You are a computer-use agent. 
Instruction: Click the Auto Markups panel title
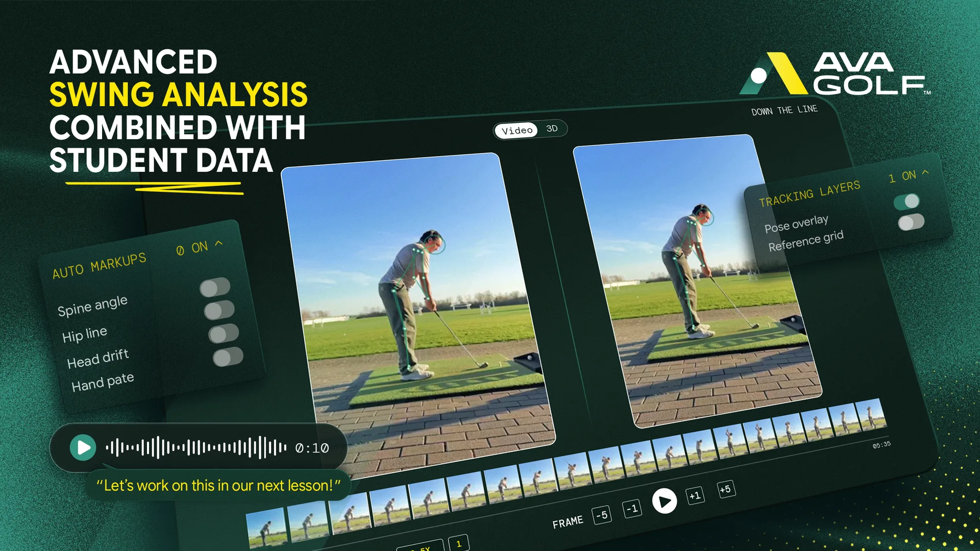[x=99, y=266]
